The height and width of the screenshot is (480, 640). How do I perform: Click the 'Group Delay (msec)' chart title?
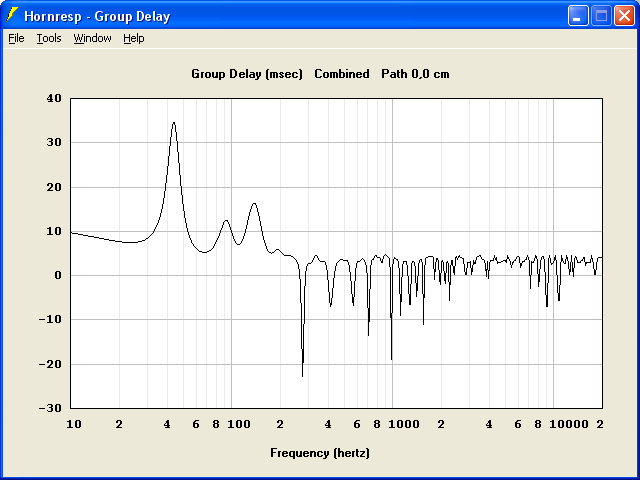point(247,74)
